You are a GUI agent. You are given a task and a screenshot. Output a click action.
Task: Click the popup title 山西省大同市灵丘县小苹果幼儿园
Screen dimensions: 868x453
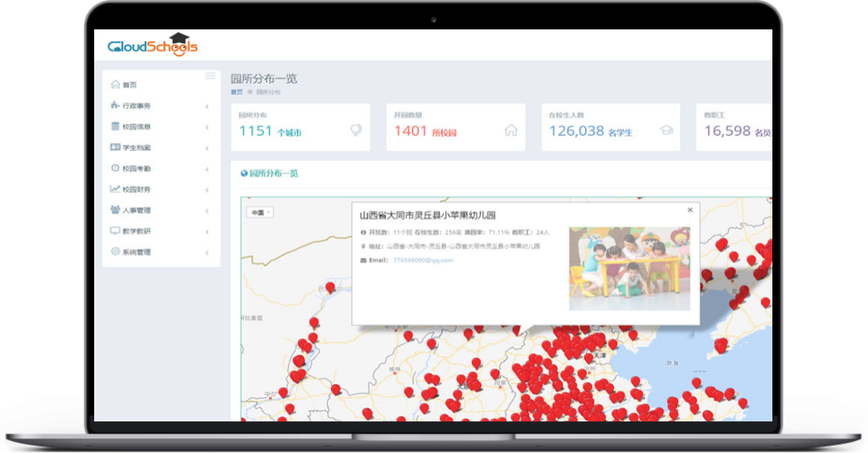(x=427, y=215)
